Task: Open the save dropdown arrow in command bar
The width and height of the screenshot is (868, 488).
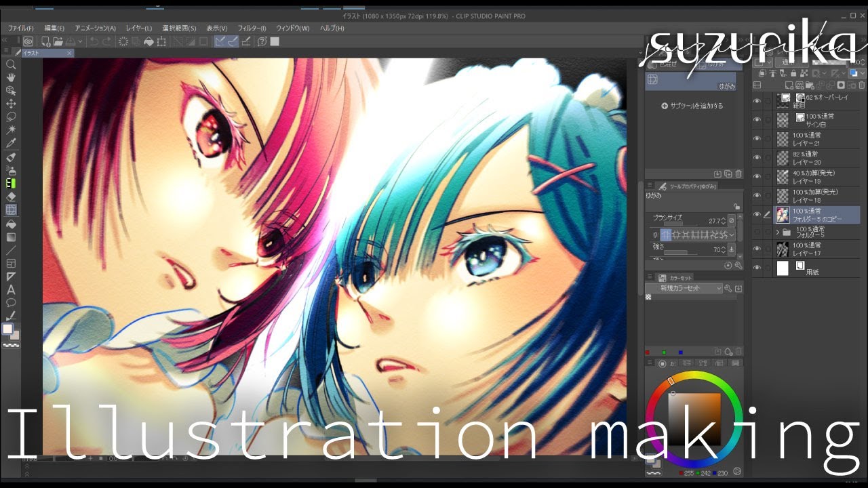Action: click(x=81, y=41)
